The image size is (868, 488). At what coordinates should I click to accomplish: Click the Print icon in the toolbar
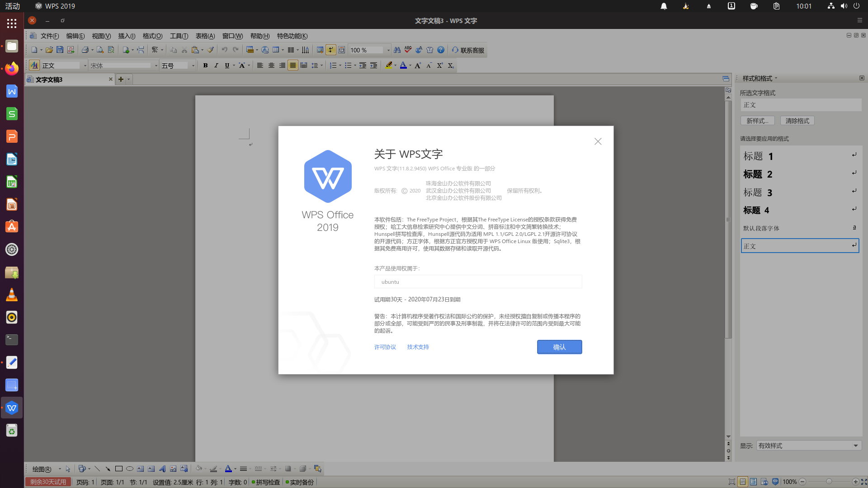click(85, 50)
